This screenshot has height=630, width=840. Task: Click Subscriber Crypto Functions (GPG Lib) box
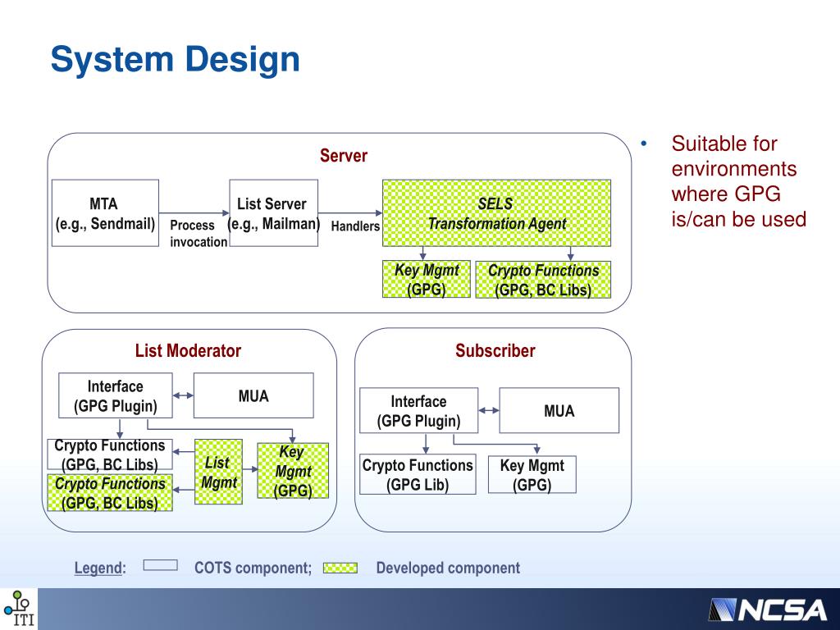(418, 475)
